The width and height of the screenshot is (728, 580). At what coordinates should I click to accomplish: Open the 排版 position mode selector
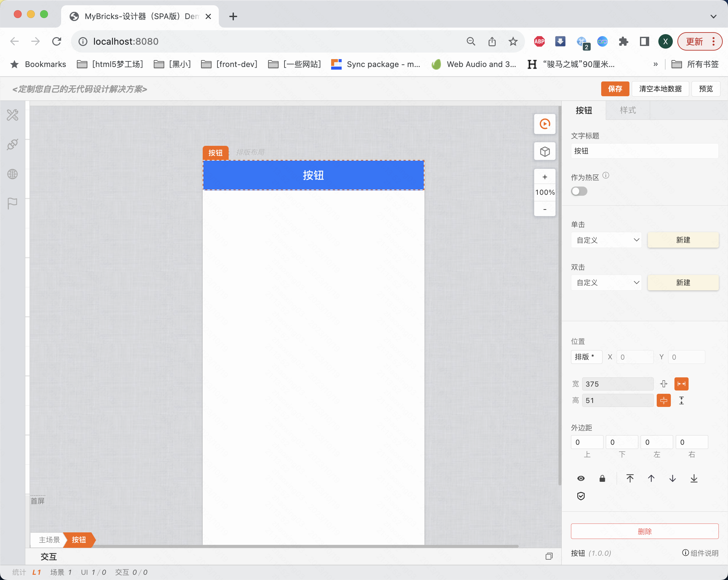point(586,357)
